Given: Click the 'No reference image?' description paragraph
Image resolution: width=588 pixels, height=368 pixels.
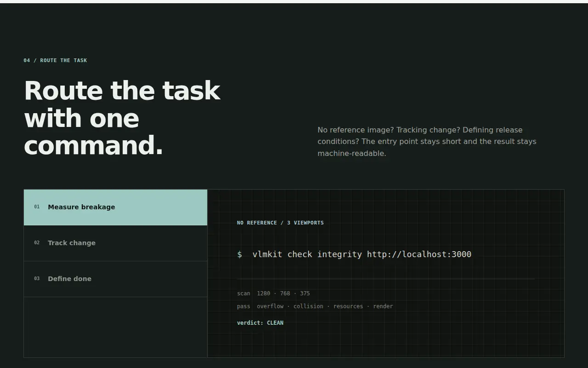Looking at the screenshot, I should 427,142.
